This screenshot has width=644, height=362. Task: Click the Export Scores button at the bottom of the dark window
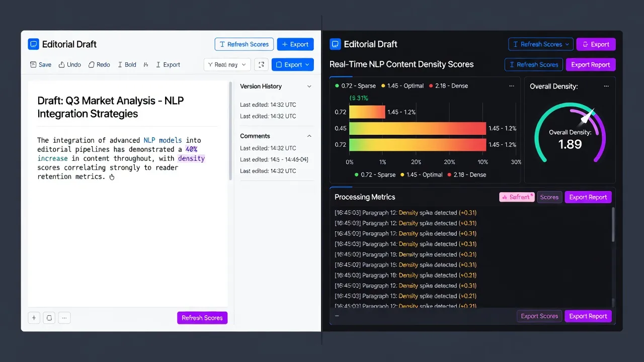pos(539,316)
